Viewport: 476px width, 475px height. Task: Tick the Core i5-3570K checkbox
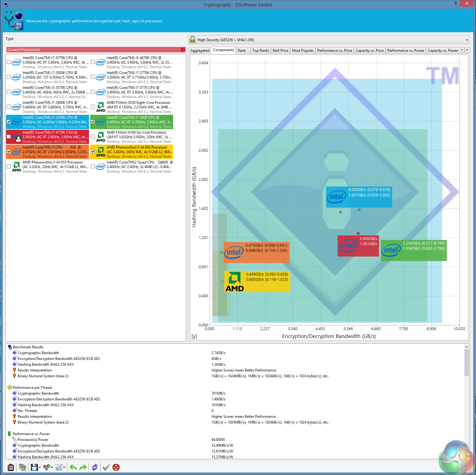coord(9,92)
